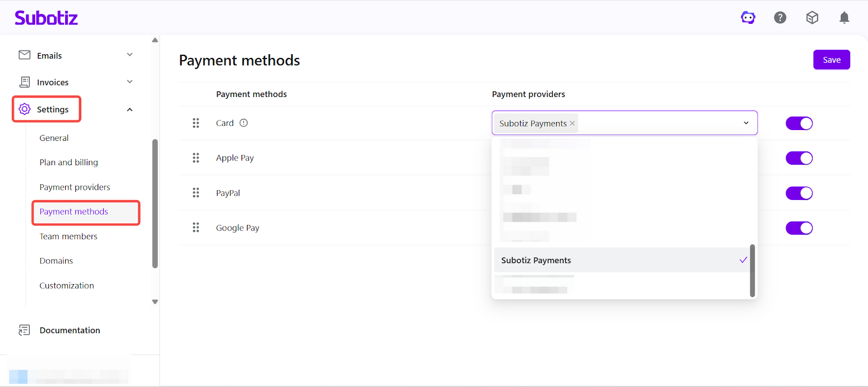Click the drag handle beside PayPal
Image resolution: width=868 pixels, height=387 pixels.
pos(196,193)
